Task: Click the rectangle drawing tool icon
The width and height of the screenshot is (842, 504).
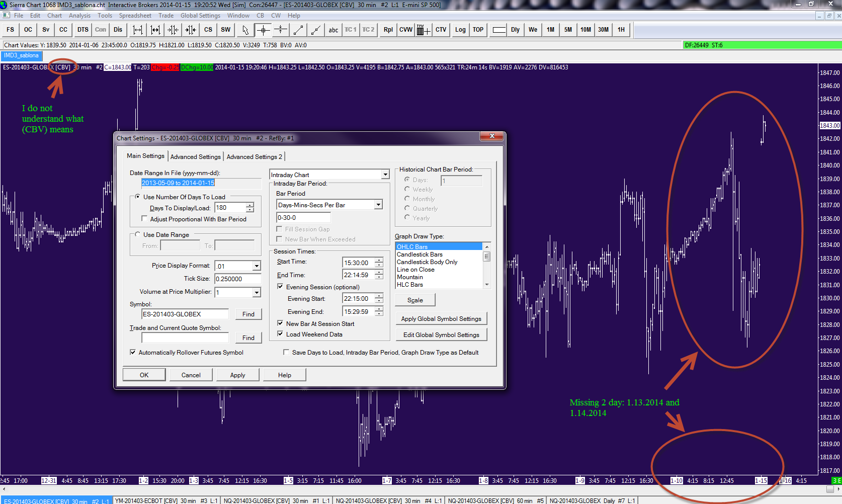Action: (x=499, y=30)
